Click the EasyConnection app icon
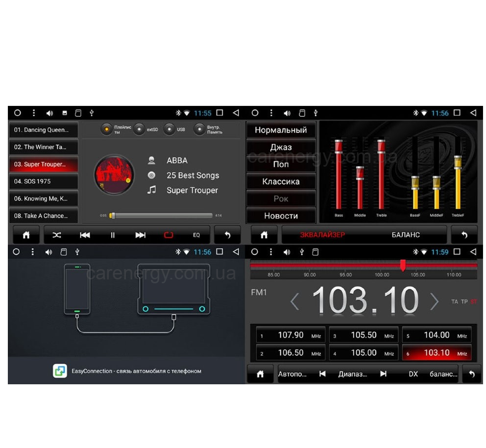The width and height of the screenshot is (486, 448). tap(60, 371)
